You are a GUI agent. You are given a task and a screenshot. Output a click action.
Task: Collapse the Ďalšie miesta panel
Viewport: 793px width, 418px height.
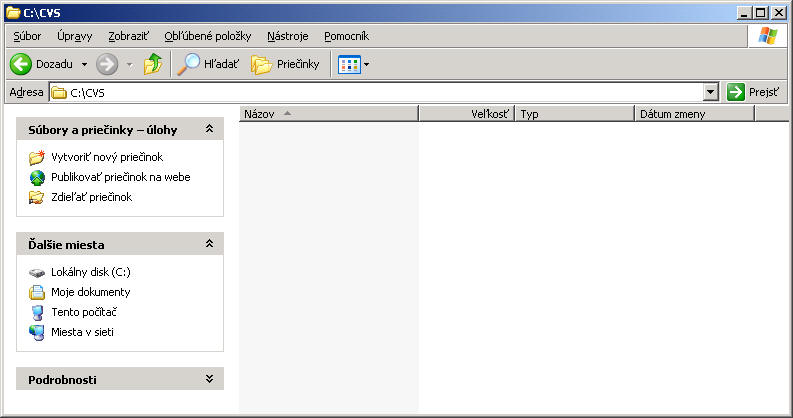point(209,244)
